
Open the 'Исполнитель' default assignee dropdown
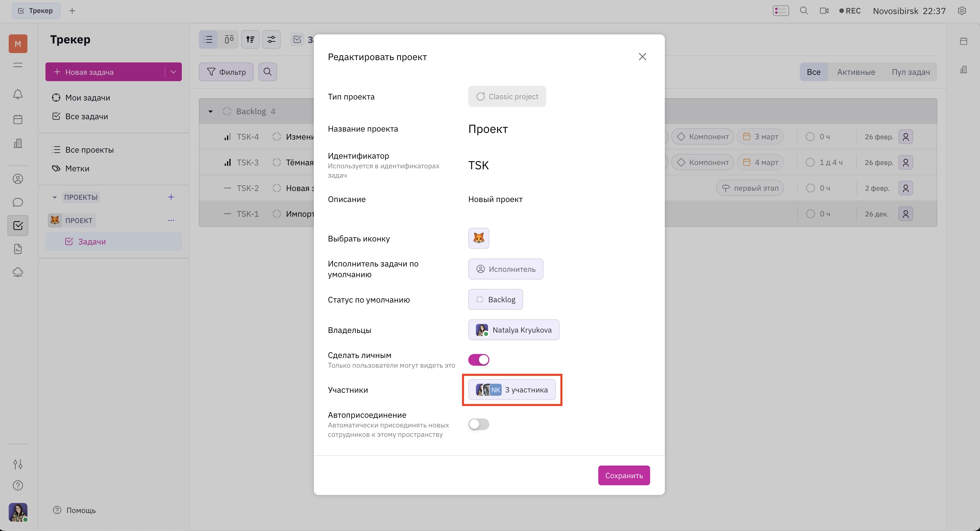[506, 269]
